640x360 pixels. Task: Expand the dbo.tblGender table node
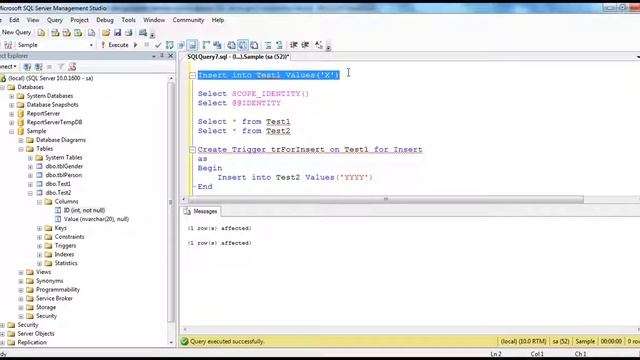point(30,167)
